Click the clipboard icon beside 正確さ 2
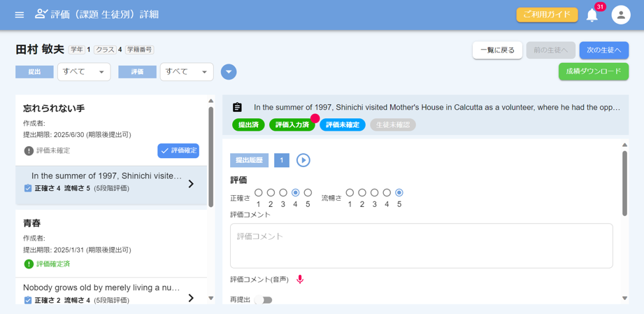644x314 pixels. [x=28, y=301]
